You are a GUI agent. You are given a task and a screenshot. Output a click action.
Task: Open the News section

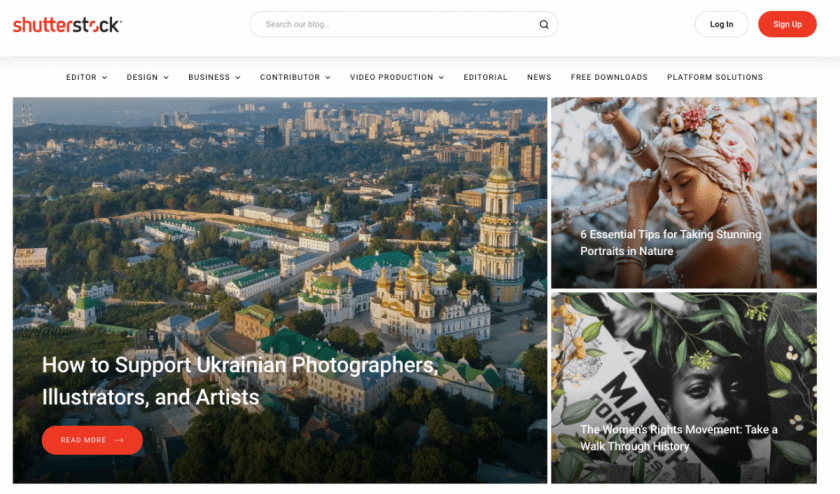[539, 77]
